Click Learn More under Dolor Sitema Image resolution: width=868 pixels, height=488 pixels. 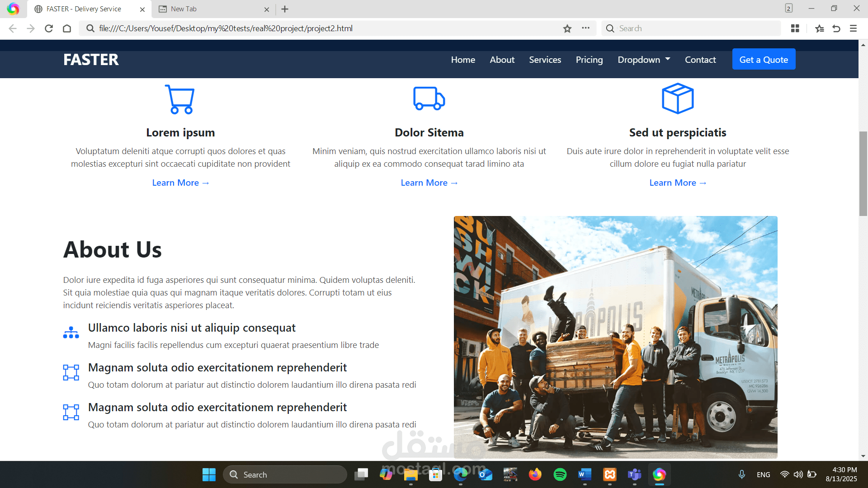pyautogui.click(x=429, y=183)
